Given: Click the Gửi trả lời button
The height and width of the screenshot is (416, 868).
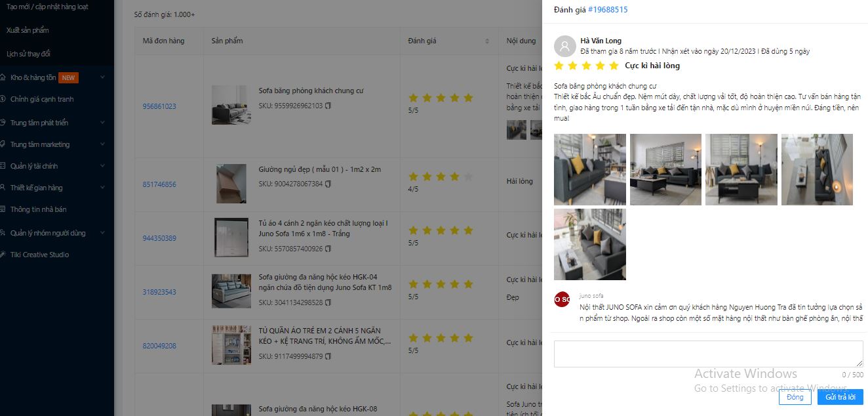Looking at the screenshot, I should (x=840, y=397).
